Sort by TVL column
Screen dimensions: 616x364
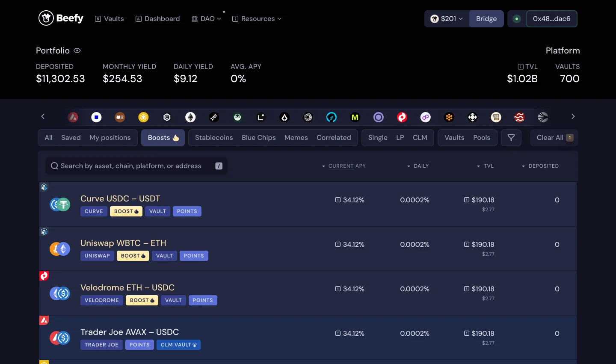tap(485, 166)
